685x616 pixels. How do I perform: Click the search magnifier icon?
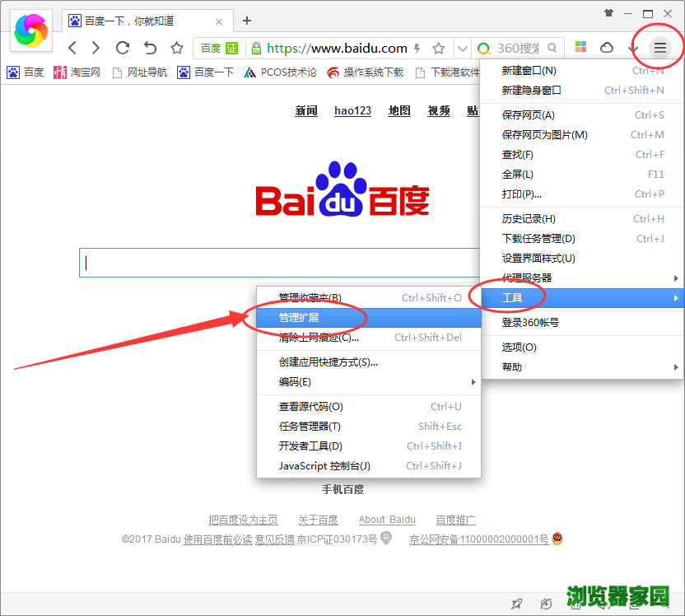552,48
